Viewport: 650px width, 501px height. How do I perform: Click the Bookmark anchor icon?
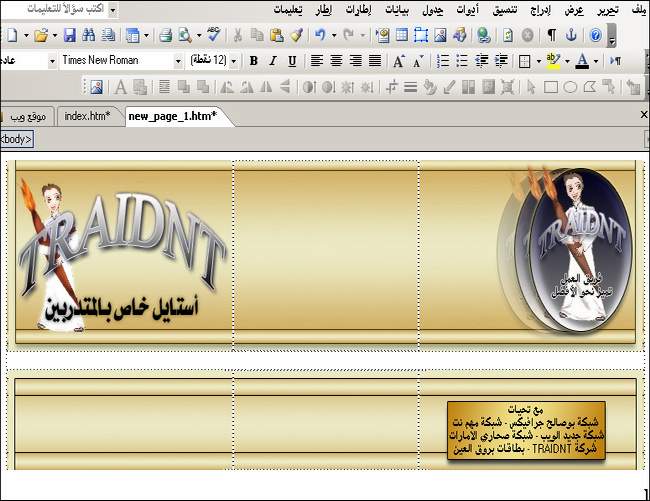571,35
